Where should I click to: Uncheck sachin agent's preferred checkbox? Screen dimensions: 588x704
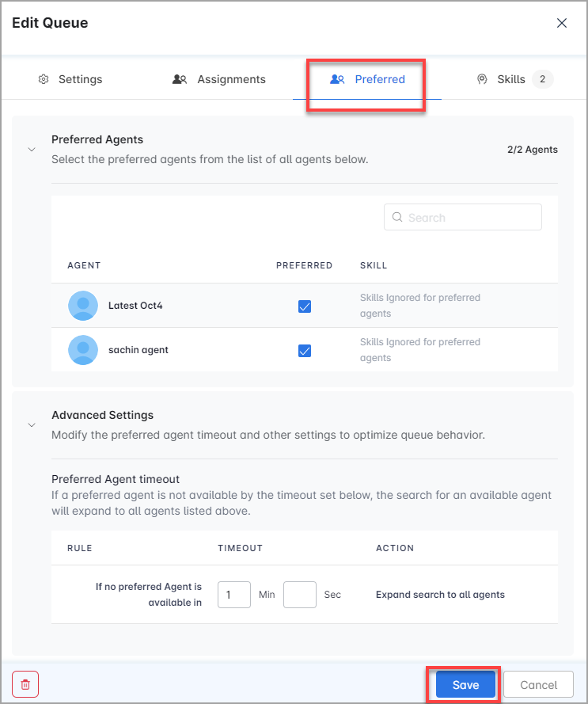pos(305,350)
